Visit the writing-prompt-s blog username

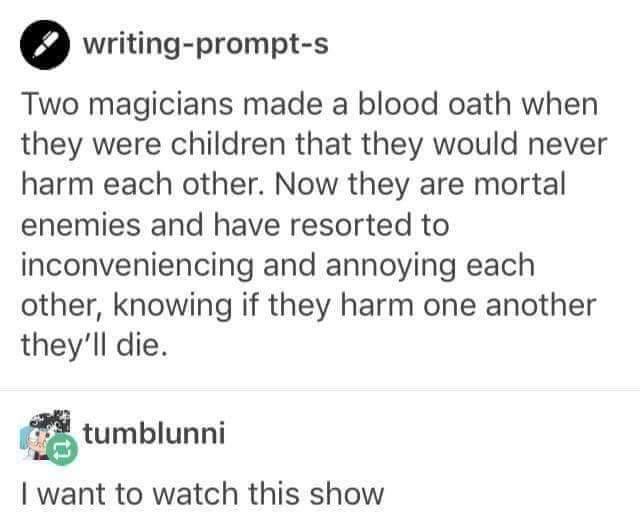(x=206, y=44)
